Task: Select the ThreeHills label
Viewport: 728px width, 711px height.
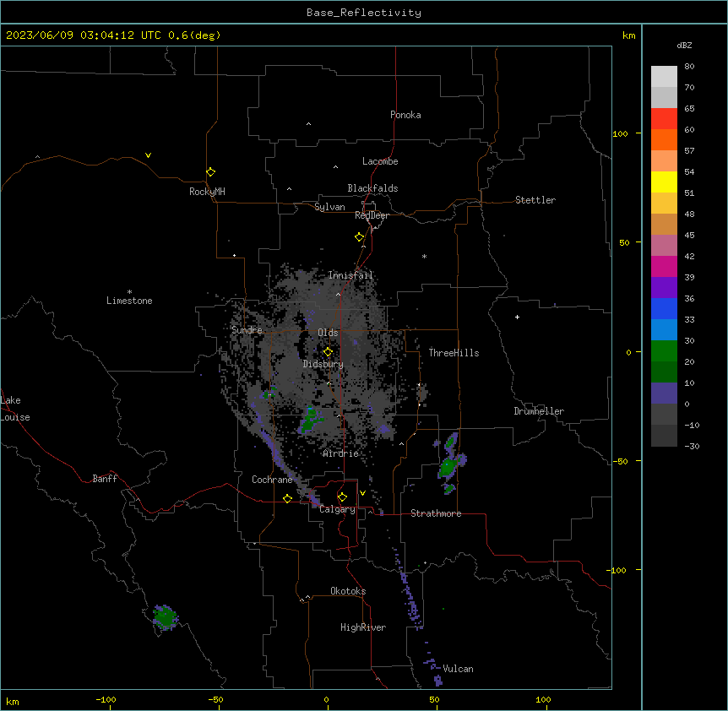Action: pyautogui.click(x=454, y=353)
